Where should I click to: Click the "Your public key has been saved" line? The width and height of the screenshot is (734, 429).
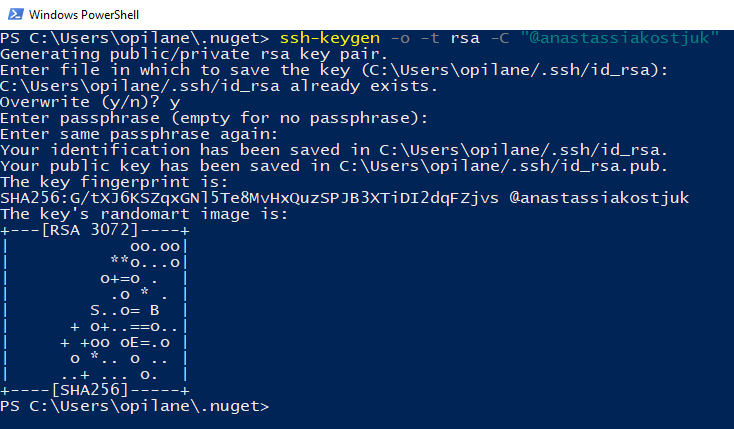[x=334, y=166]
